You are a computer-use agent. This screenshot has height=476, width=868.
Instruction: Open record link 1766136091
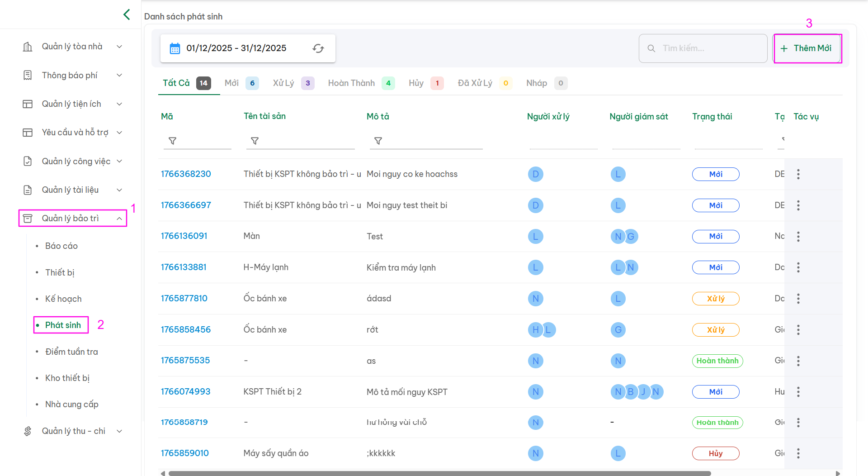184,236
